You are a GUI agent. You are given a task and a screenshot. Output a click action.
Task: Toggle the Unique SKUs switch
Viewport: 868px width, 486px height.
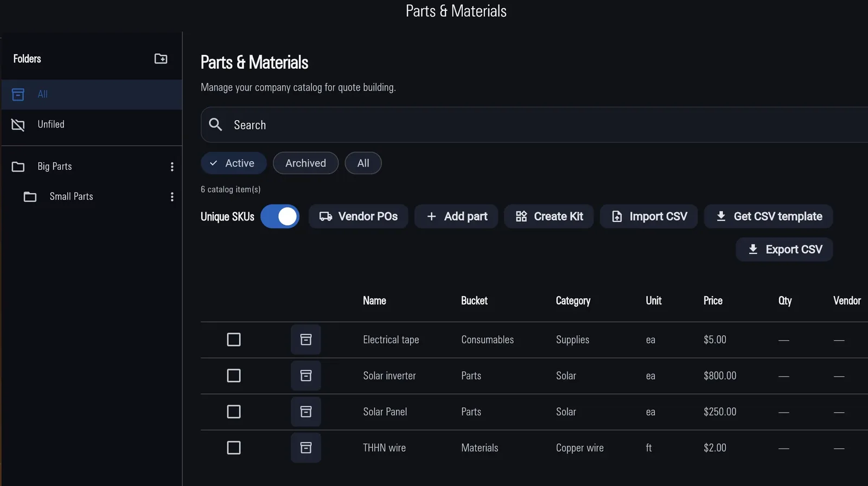click(x=280, y=216)
